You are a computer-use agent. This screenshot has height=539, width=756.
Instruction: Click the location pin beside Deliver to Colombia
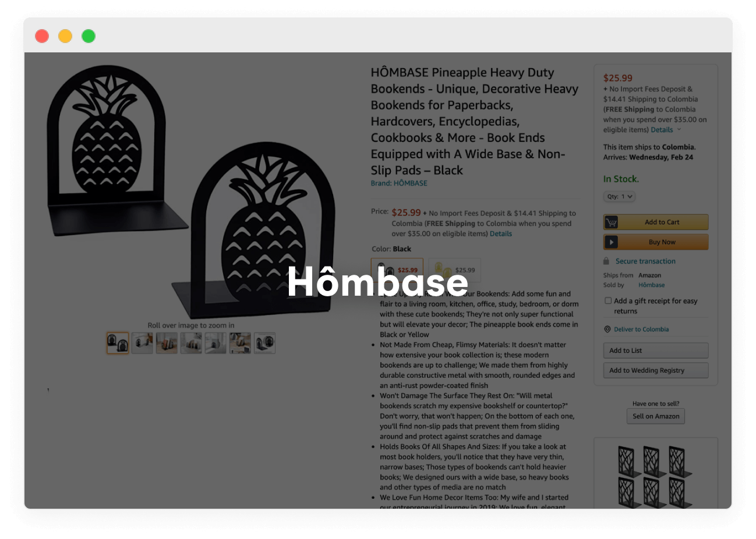[x=607, y=329]
